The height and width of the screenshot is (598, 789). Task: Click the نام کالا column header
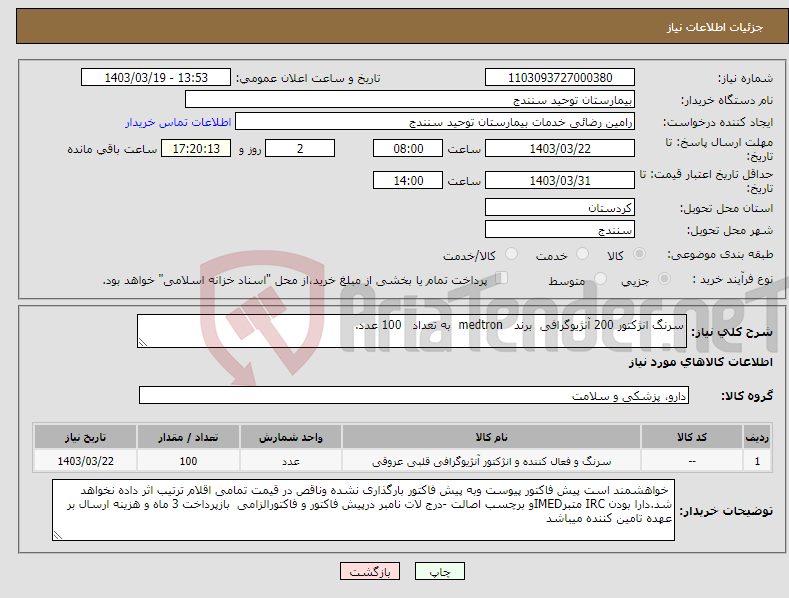click(491, 437)
